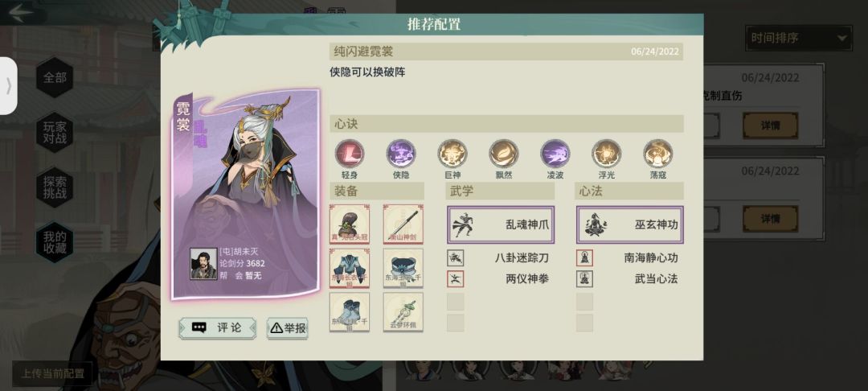Open the first 详情 details button
This screenshot has width=868, height=391.
(x=770, y=126)
